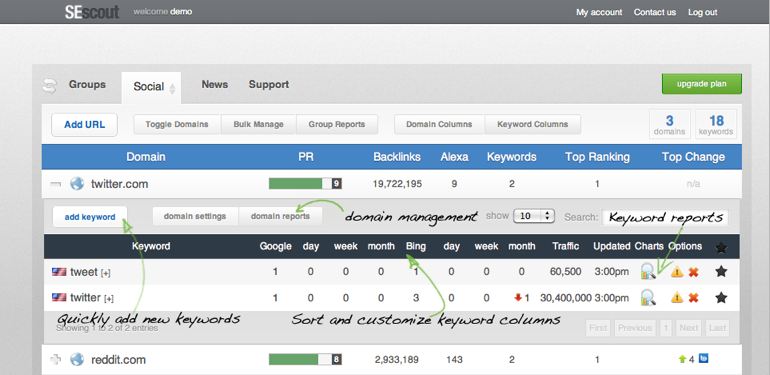This screenshot has height=375, width=770.
Task: Click warning icon in tweet row
Action: pyautogui.click(x=677, y=271)
